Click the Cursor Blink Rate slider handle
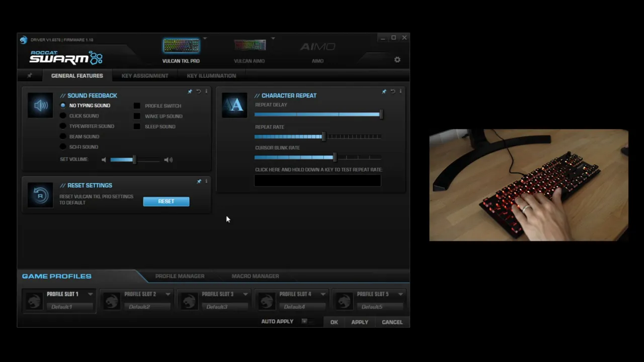Screen dimensions: 644x362 click(x=335, y=157)
